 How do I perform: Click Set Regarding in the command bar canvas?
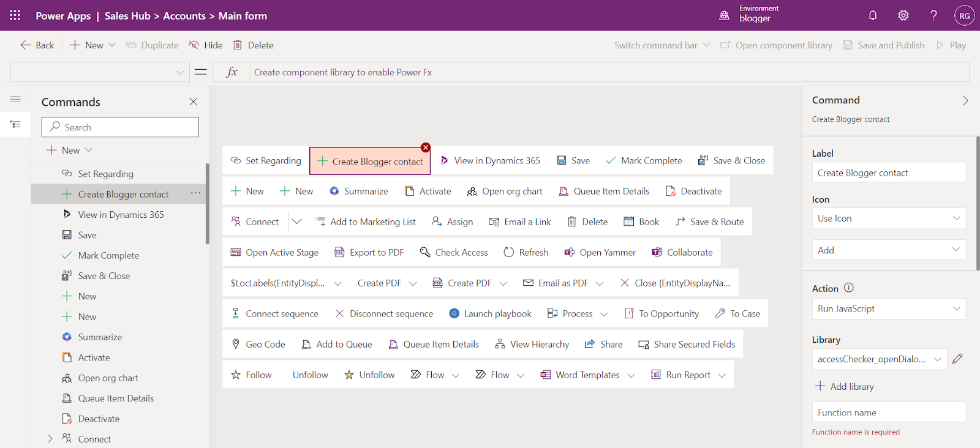(x=266, y=161)
